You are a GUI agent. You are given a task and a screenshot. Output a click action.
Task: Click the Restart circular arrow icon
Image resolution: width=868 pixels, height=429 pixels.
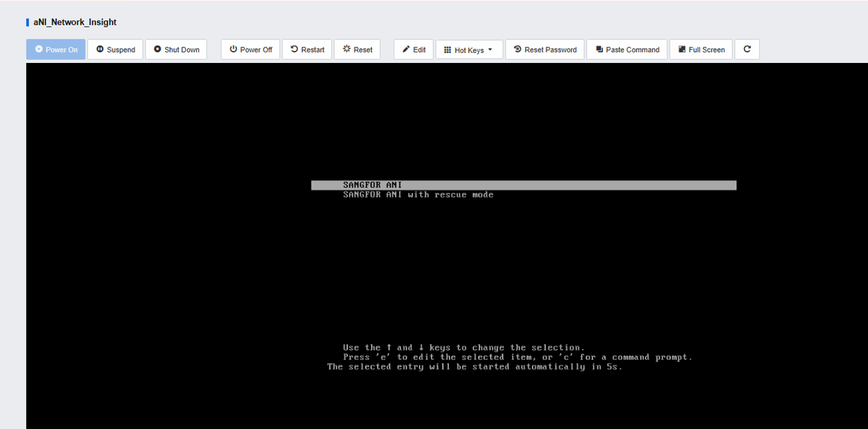click(294, 49)
